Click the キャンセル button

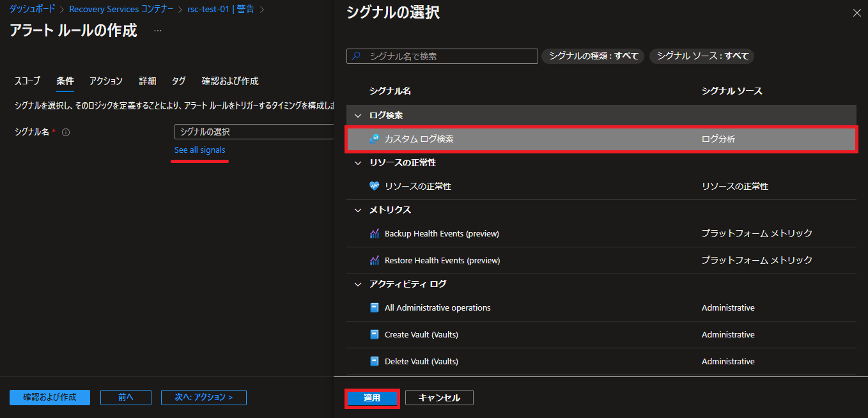(x=440, y=398)
